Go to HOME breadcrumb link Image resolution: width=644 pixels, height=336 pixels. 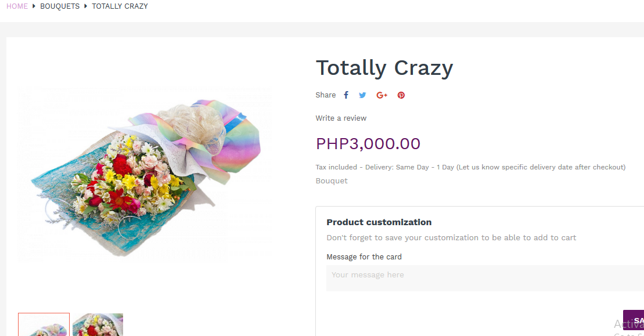click(17, 6)
